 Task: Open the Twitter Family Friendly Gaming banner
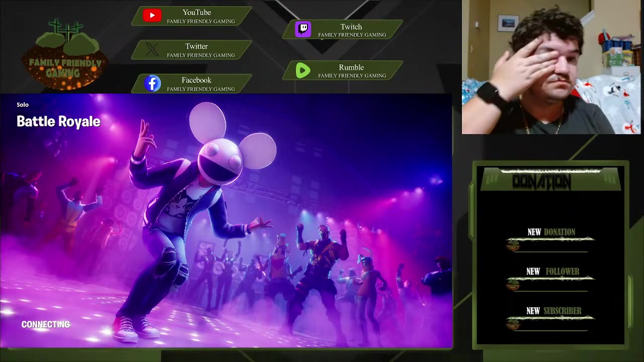coord(192,50)
